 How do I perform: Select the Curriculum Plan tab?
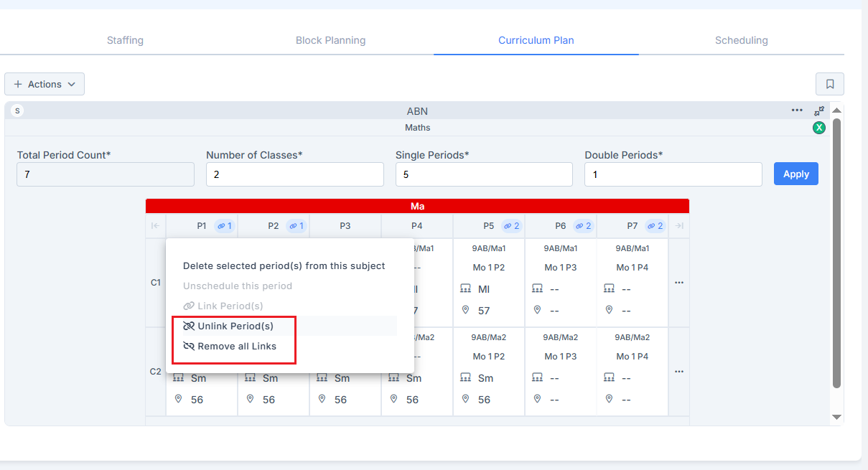536,40
